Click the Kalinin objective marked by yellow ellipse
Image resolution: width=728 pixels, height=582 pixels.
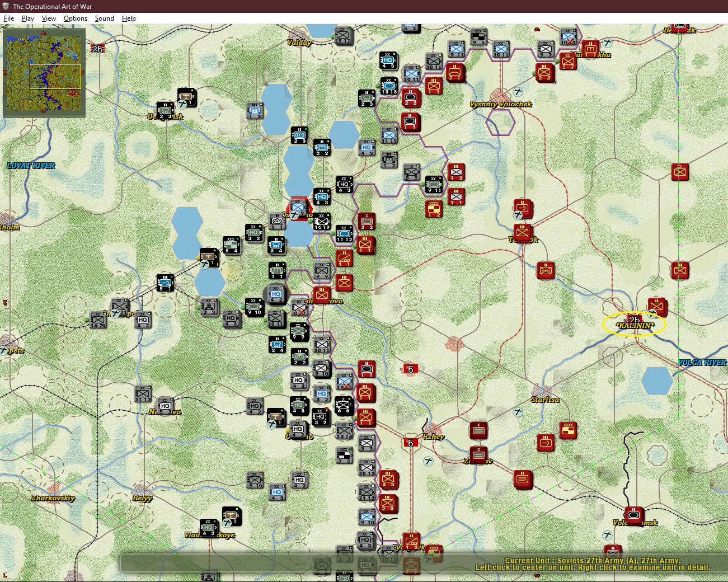(x=635, y=325)
